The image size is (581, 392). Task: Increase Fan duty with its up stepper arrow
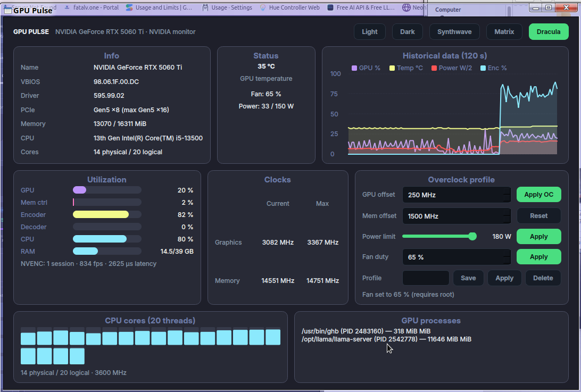[507, 253]
